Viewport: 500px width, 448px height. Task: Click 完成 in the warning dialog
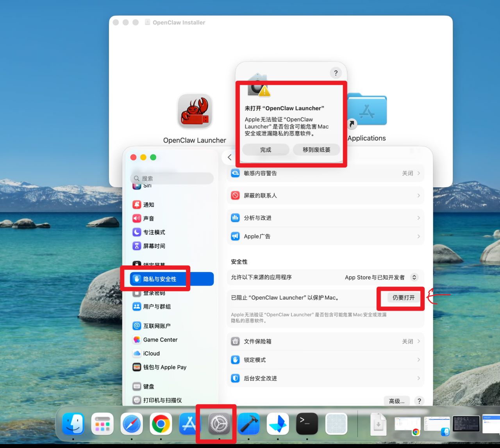[266, 149]
